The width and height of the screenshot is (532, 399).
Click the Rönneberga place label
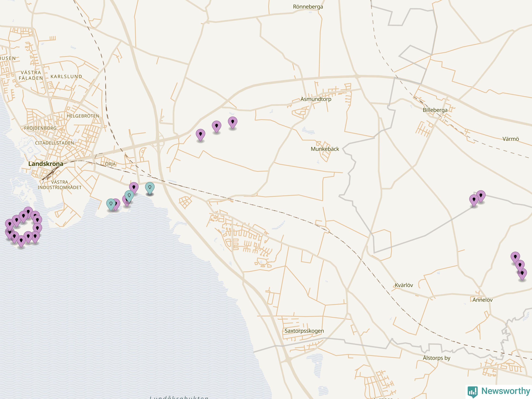[308, 7]
